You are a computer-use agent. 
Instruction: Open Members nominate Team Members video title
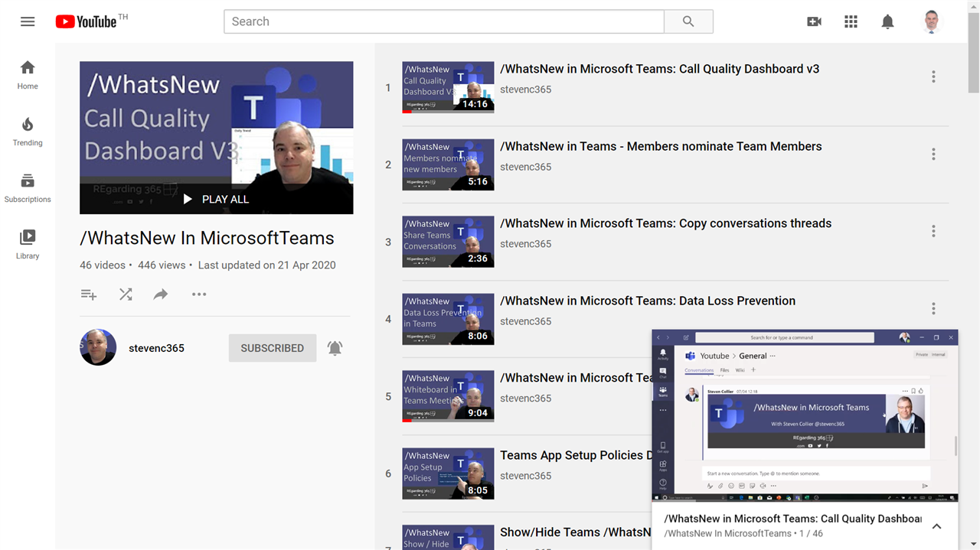(x=661, y=146)
